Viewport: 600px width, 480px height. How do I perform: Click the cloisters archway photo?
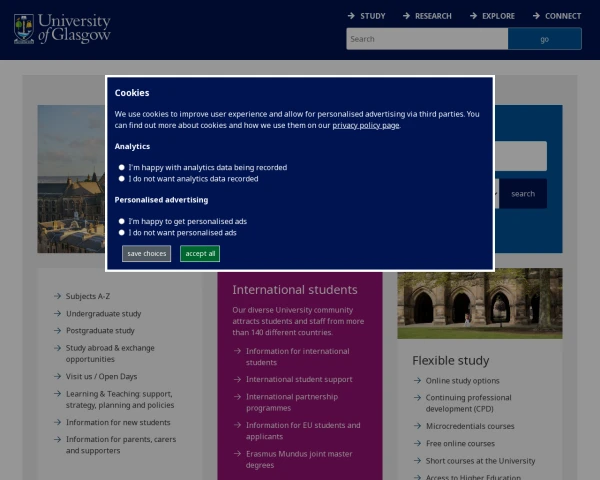coord(480,304)
